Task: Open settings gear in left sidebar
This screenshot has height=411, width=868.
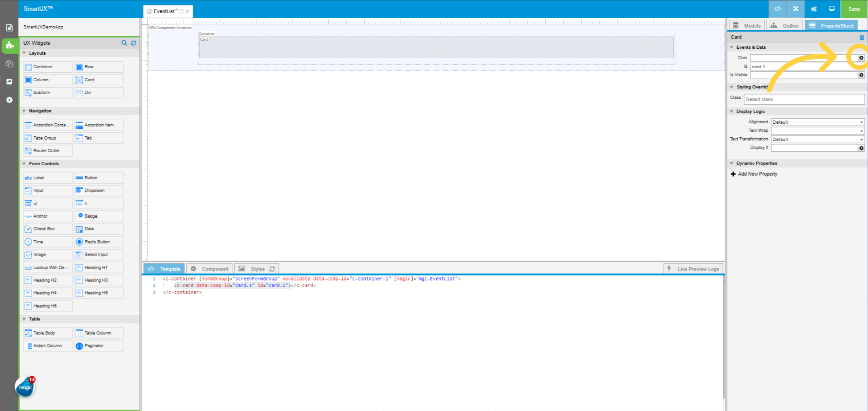Action: 9,100
